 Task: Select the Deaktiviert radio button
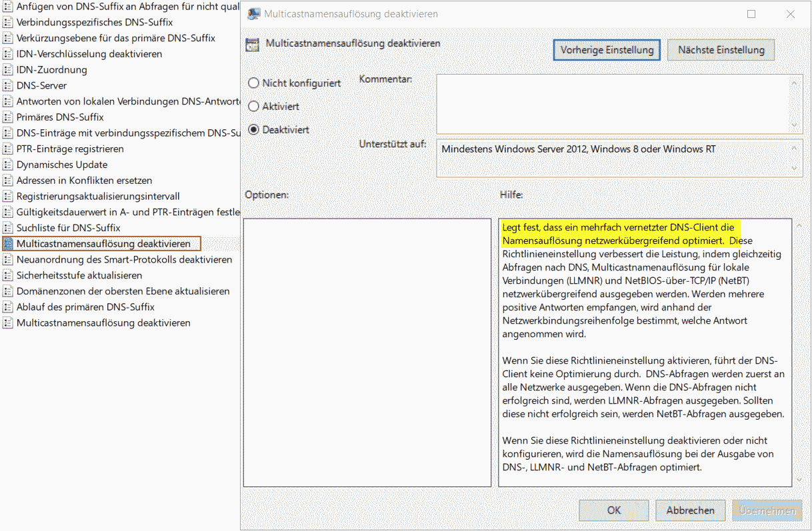[253, 130]
